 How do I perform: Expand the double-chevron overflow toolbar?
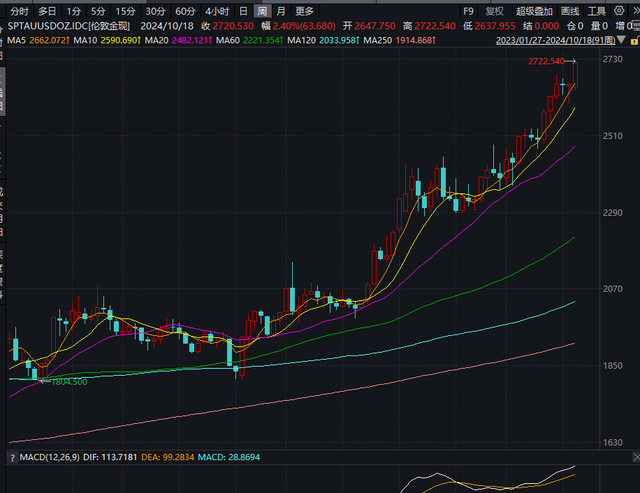point(636,11)
